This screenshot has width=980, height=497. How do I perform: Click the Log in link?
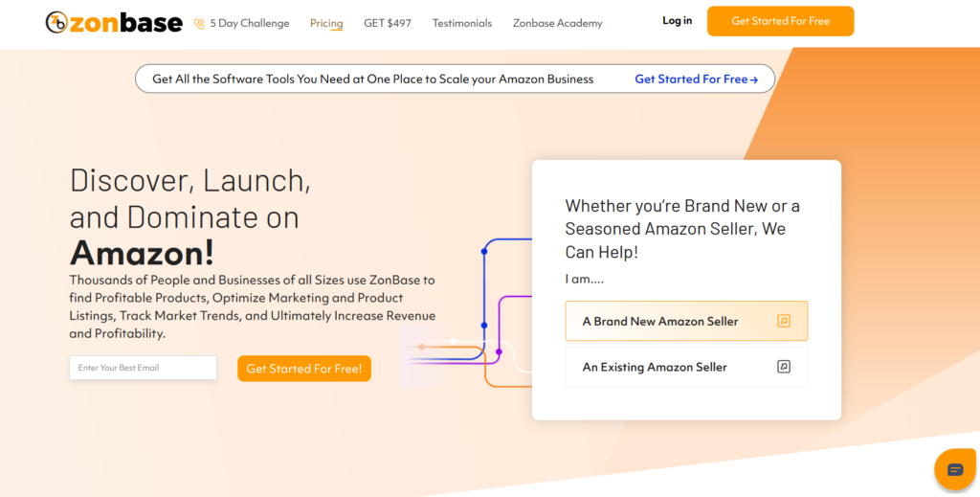click(677, 21)
